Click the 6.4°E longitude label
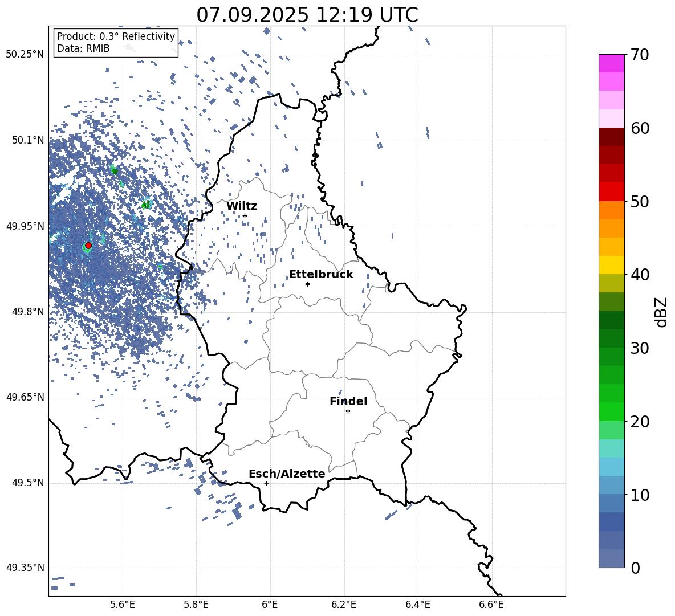Image resolution: width=675 pixels, height=616 pixels. pos(417,605)
